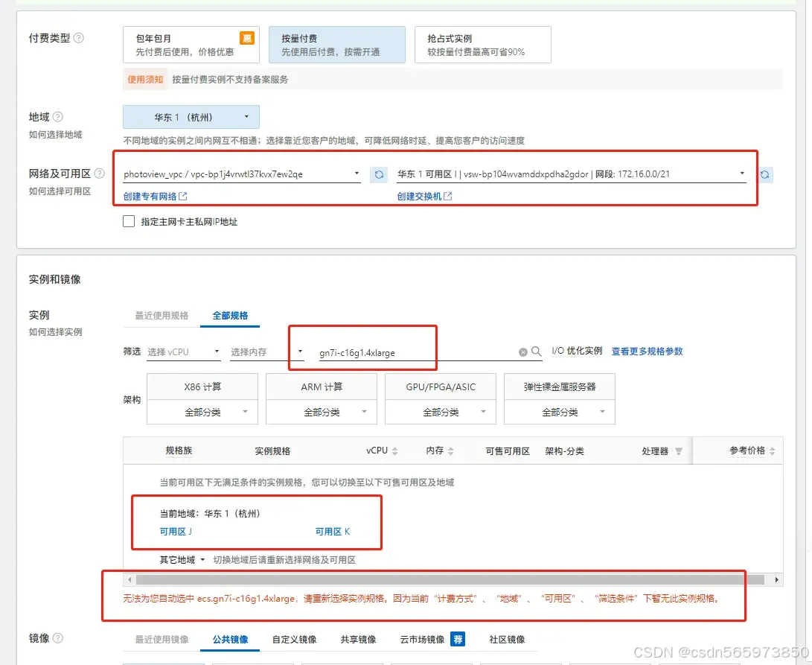Open availability zone 可用区 K
The width and height of the screenshot is (812, 665).
[331, 530]
